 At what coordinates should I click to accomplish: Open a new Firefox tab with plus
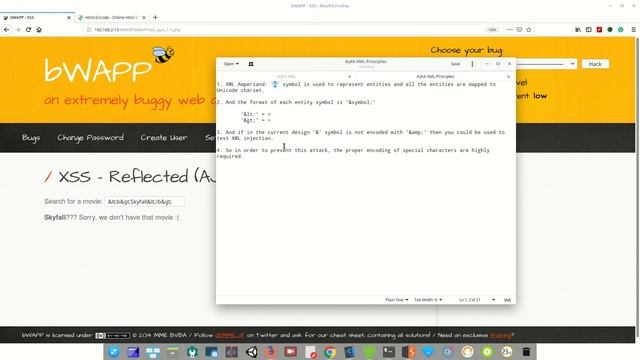pos(155,17)
